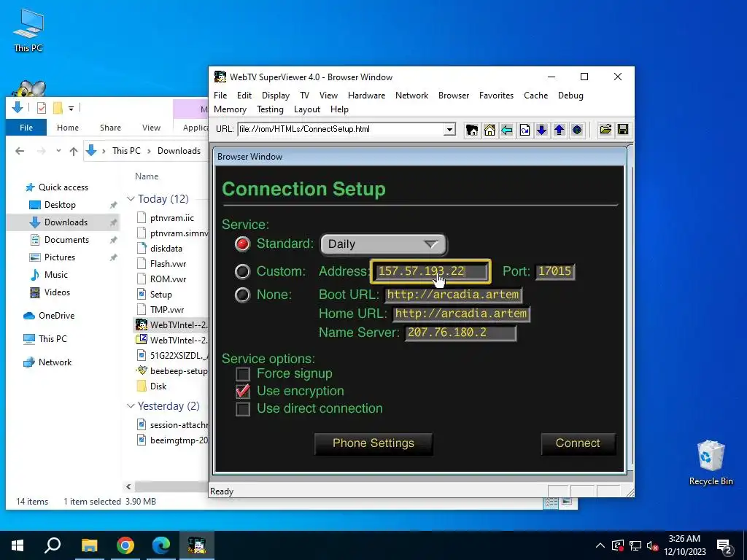
Task: Click WebTV Viewer taskbar icon
Action: pos(197,545)
